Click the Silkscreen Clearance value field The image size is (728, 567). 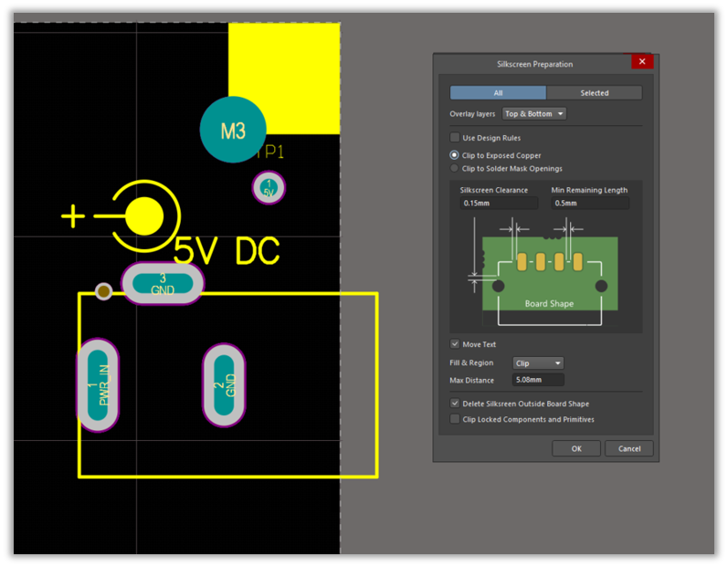pyautogui.click(x=499, y=203)
